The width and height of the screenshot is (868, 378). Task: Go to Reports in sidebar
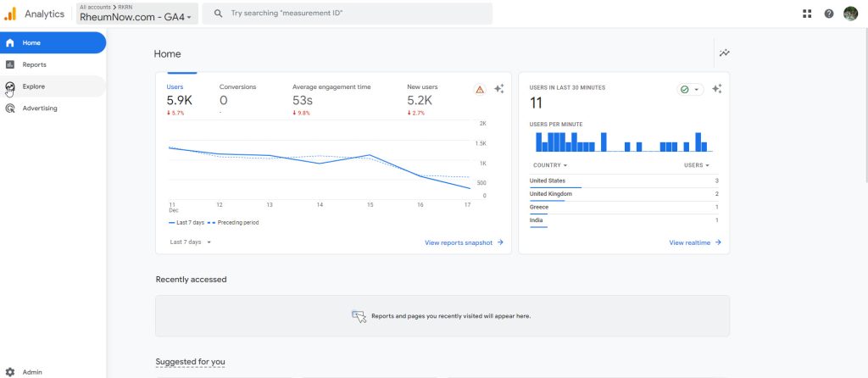click(x=35, y=64)
